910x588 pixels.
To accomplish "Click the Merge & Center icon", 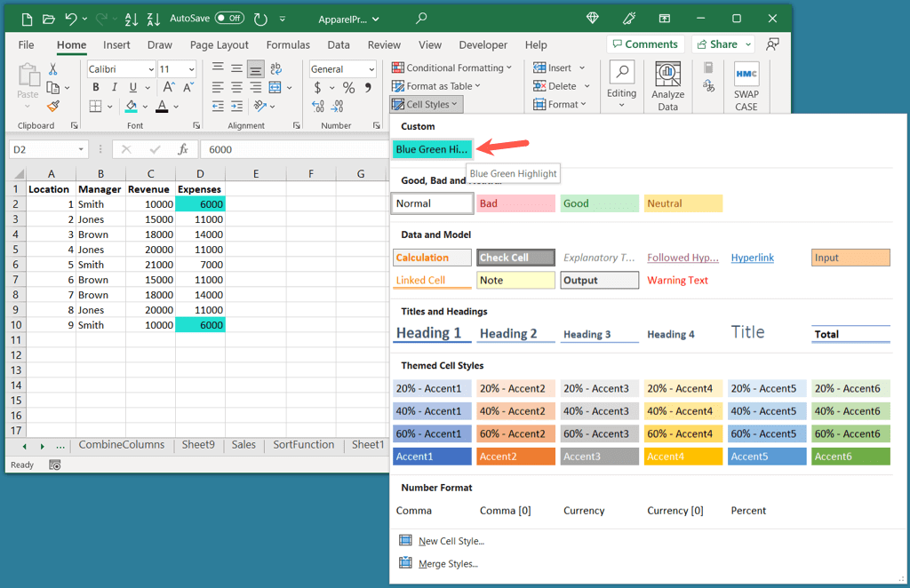I will point(275,87).
